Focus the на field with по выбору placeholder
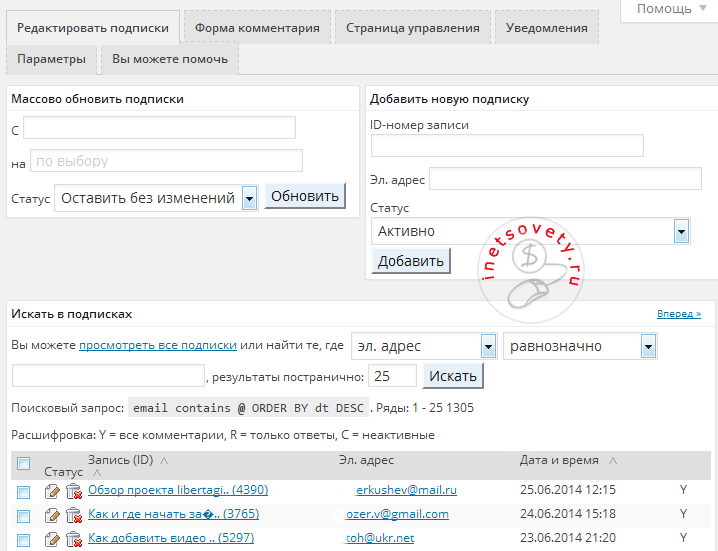718x551 pixels. [x=166, y=161]
